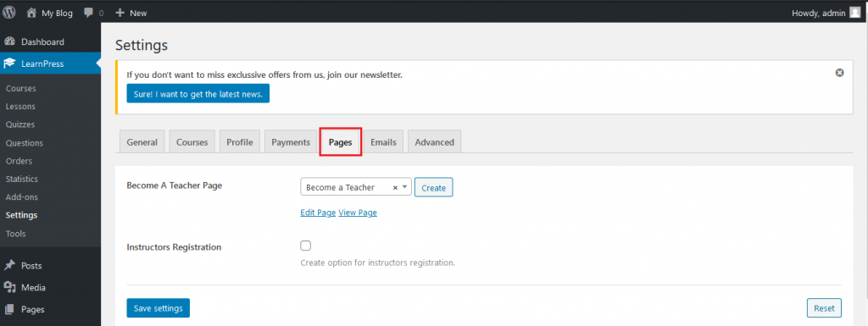Viewport: 868px width, 326px height.
Task: Switch to the Payments tab
Action: (291, 142)
